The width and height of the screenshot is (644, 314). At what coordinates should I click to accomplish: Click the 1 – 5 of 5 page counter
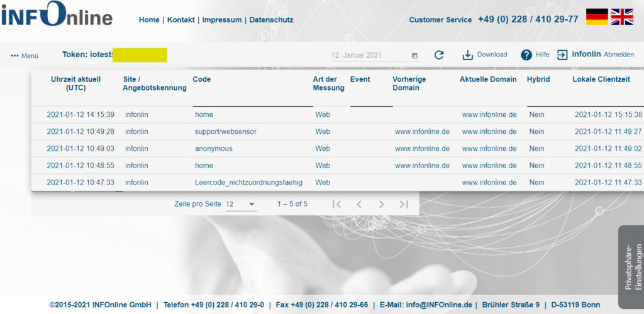coord(292,204)
